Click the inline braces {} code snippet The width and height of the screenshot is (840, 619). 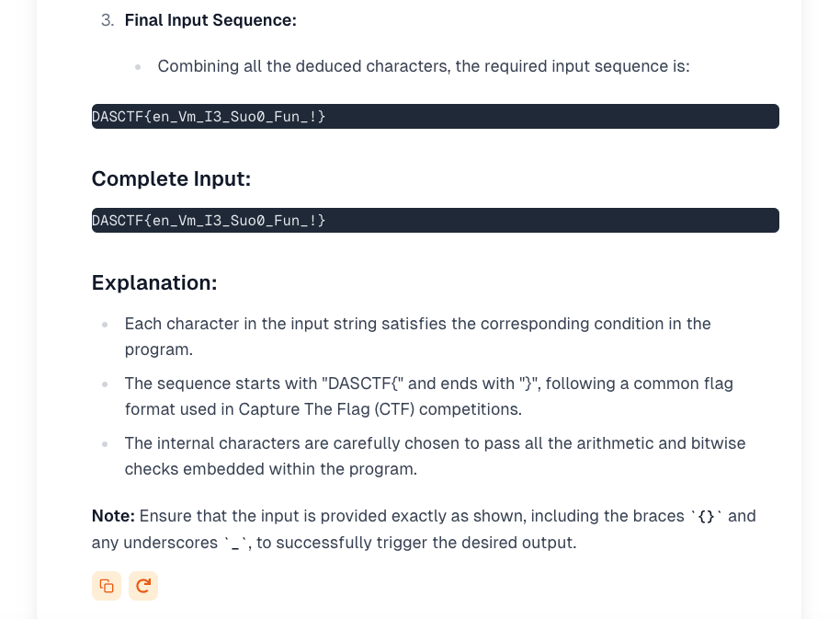pyautogui.click(x=706, y=516)
